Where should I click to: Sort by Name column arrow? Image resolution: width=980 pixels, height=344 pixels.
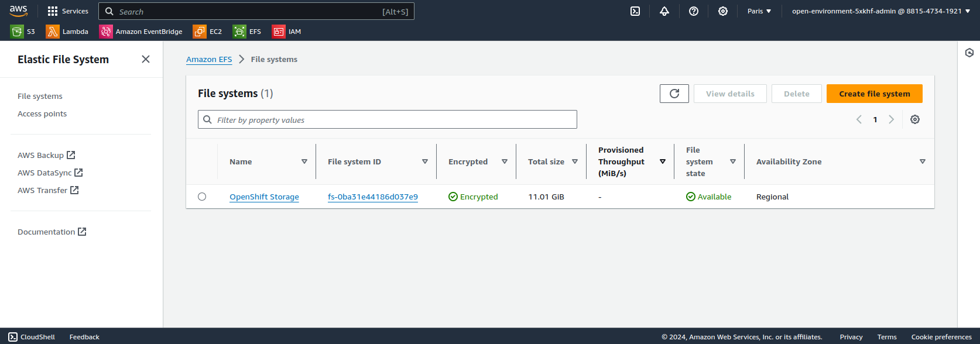(x=304, y=161)
